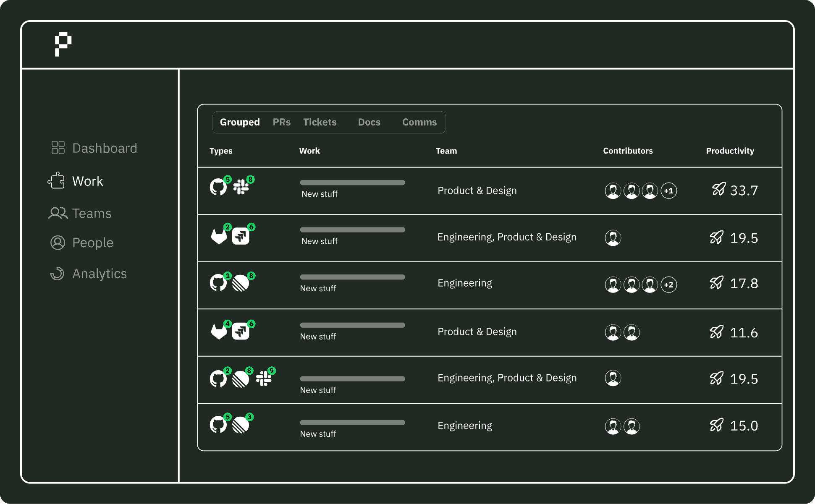
Task: Switch to the Tickets tab
Action: coord(320,122)
